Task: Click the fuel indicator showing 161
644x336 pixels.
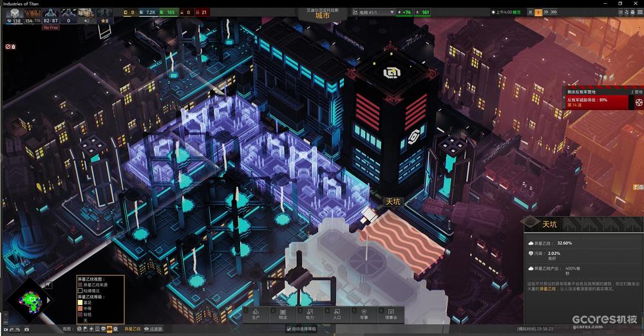Action: click(422, 12)
